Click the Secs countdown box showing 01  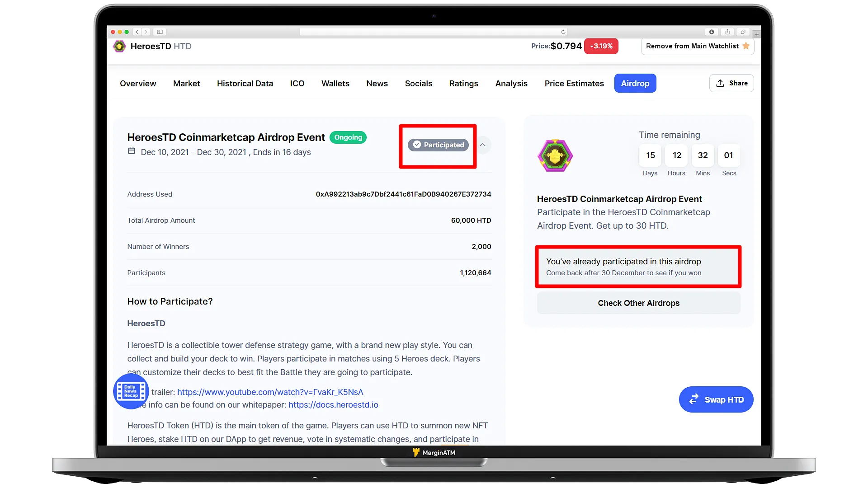click(729, 155)
